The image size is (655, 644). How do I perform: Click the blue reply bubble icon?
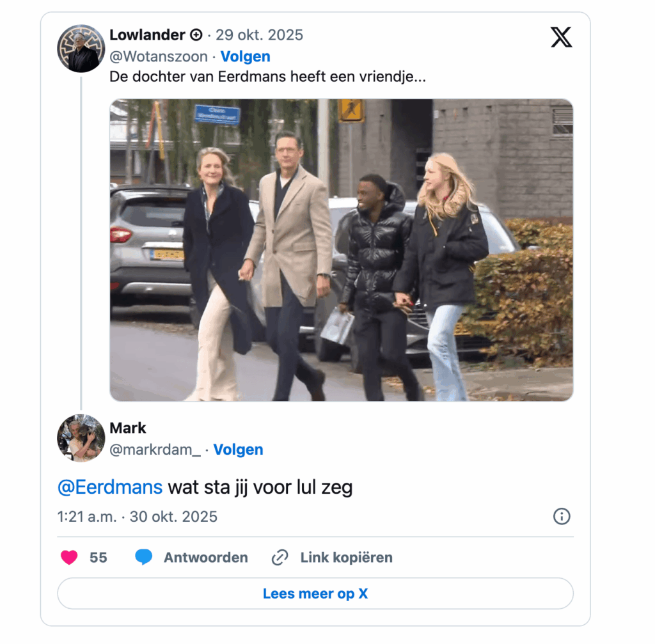(144, 558)
